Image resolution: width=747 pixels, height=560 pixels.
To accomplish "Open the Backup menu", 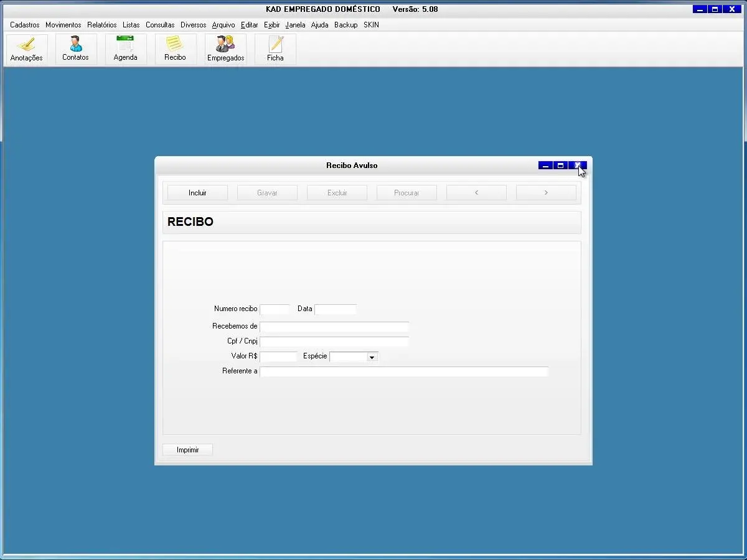I will [x=345, y=25].
